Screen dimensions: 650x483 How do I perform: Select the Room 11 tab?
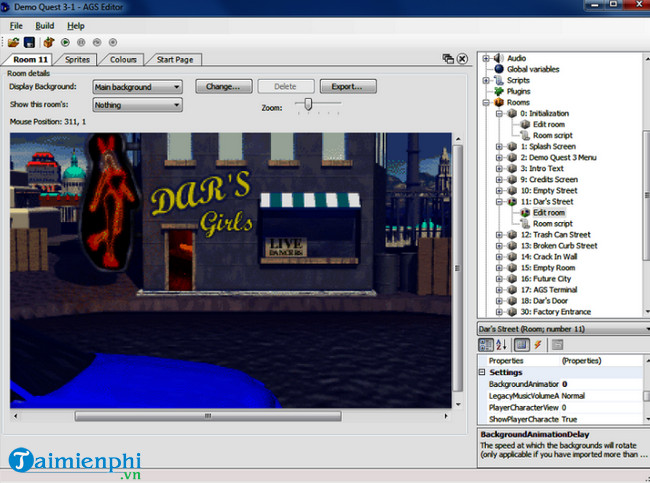30,60
